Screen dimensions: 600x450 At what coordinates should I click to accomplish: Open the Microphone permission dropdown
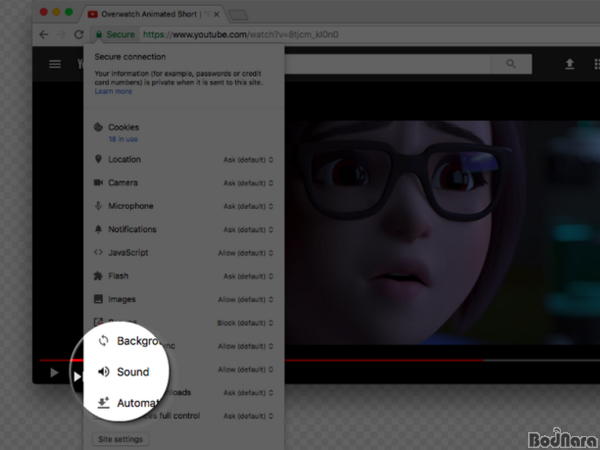click(x=248, y=206)
